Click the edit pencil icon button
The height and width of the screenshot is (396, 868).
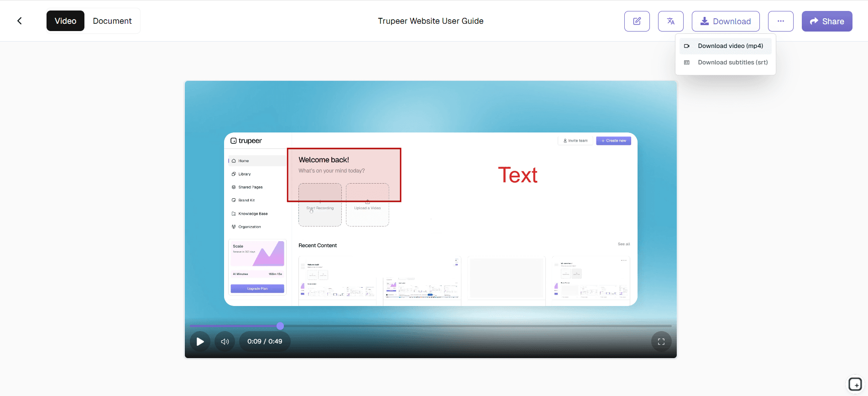tap(637, 21)
